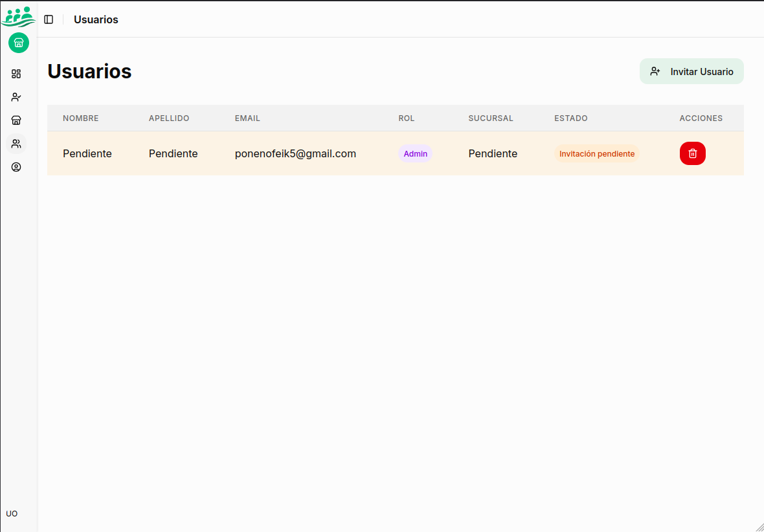Open the dashboard grid icon

coord(16,74)
